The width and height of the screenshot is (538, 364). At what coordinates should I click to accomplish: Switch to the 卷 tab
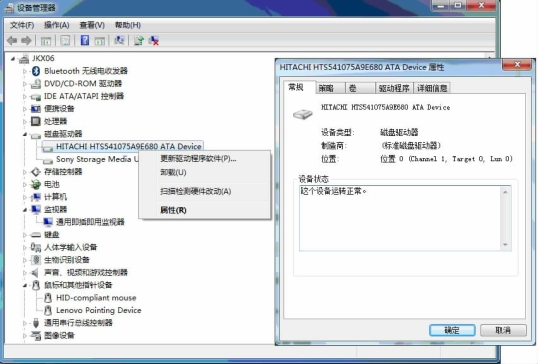click(360, 88)
